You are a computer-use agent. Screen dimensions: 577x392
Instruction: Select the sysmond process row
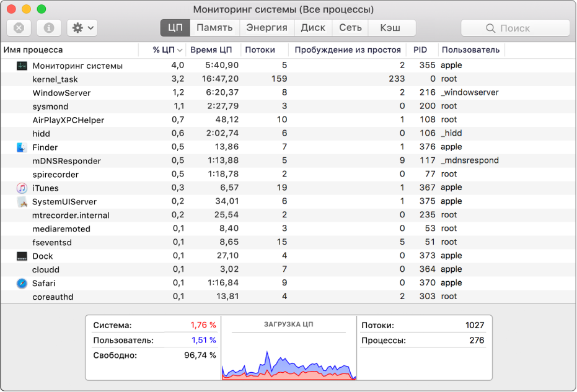[x=288, y=107]
